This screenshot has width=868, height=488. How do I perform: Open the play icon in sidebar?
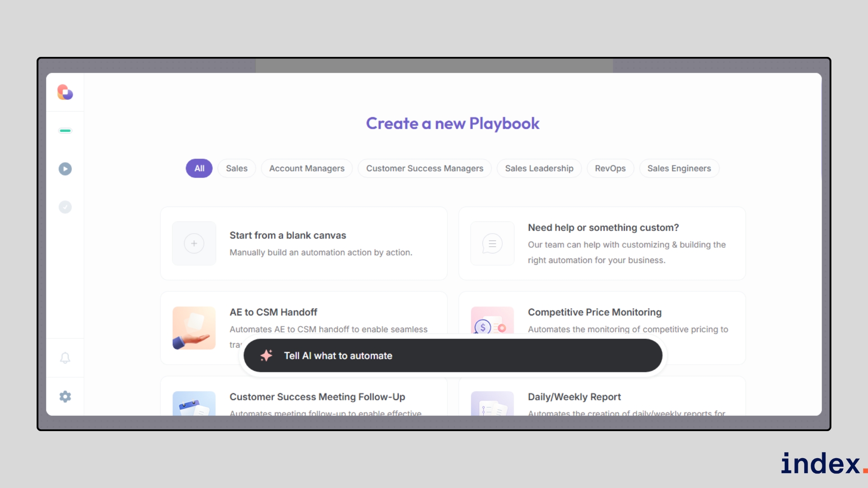tap(65, 169)
